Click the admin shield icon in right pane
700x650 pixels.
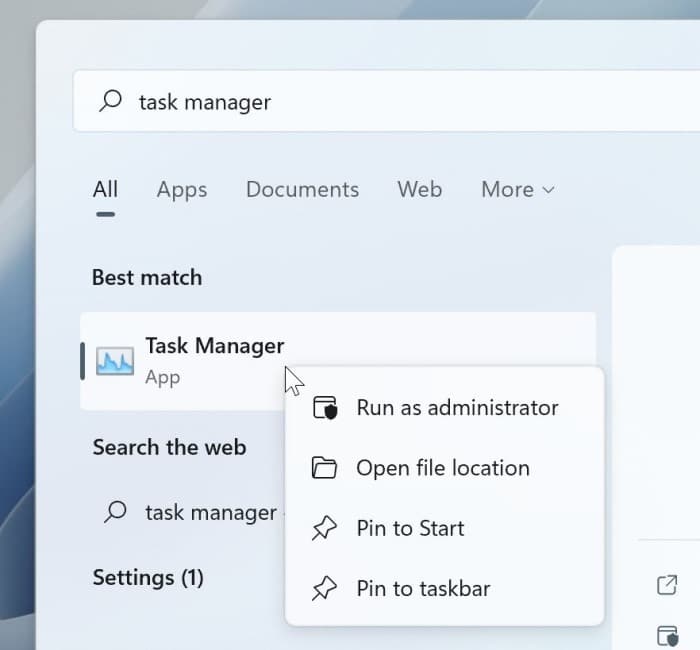pos(668,636)
